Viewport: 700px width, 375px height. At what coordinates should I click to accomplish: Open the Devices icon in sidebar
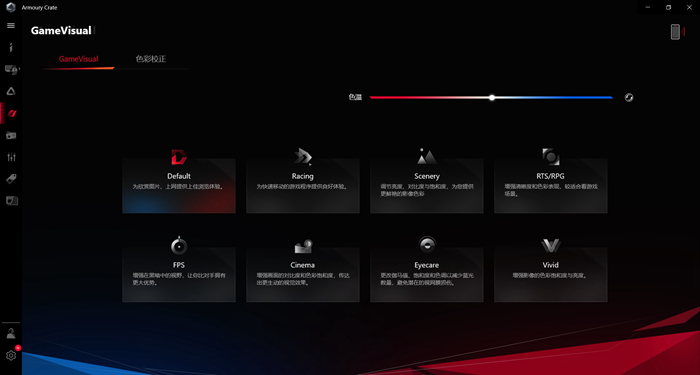coord(12,69)
